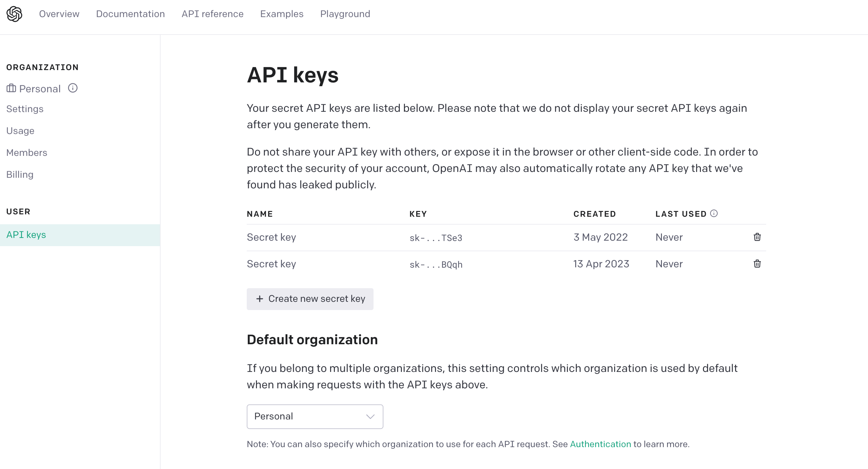Viewport: 868px width, 469px height.
Task: Open the Playground
Action: point(345,14)
